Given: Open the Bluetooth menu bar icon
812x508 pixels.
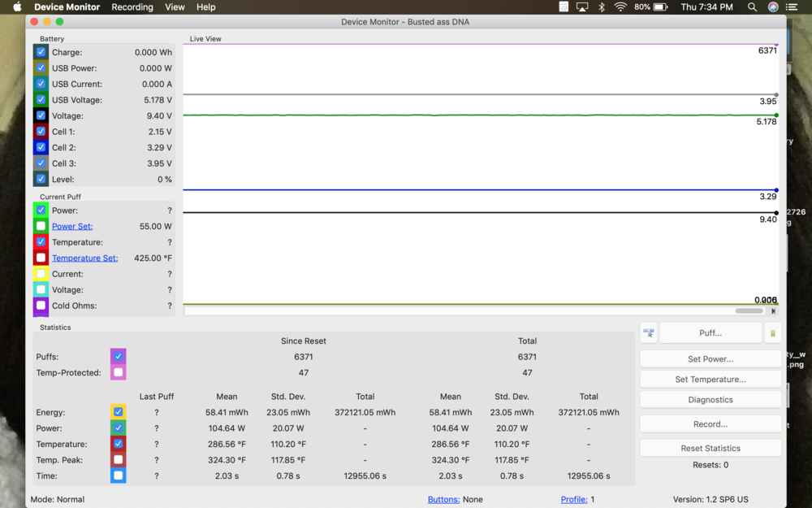Looking at the screenshot, I should tap(602, 7).
